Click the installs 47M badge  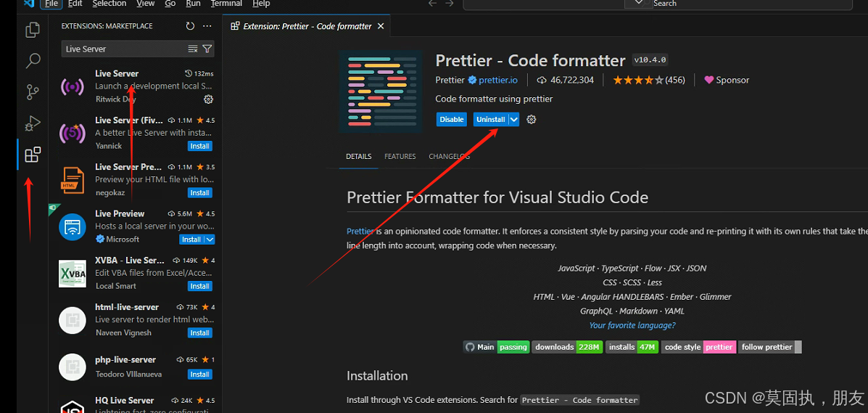click(632, 347)
